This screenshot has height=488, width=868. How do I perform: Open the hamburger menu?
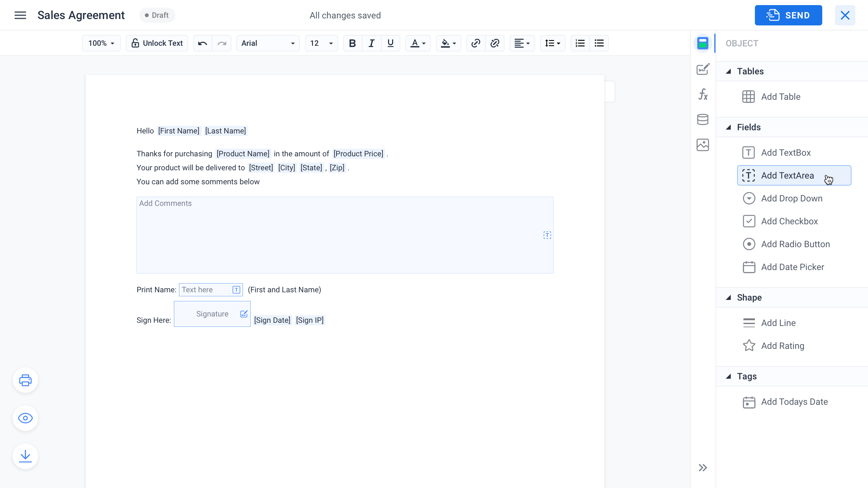point(20,15)
